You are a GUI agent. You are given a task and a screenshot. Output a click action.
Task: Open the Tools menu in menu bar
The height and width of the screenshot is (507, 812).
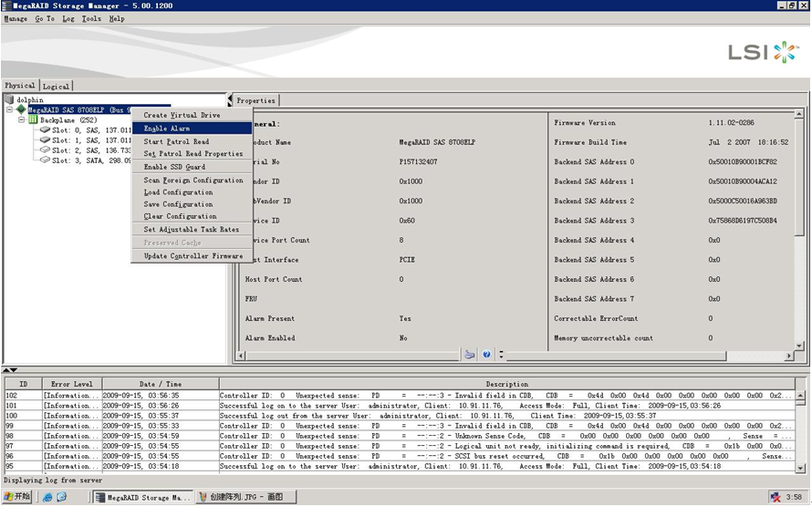[91, 18]
